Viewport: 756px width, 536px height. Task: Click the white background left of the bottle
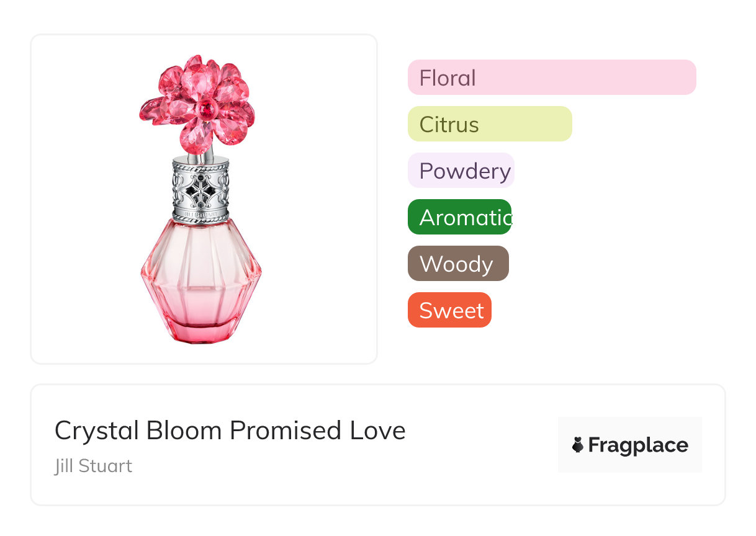coord(81,199)
